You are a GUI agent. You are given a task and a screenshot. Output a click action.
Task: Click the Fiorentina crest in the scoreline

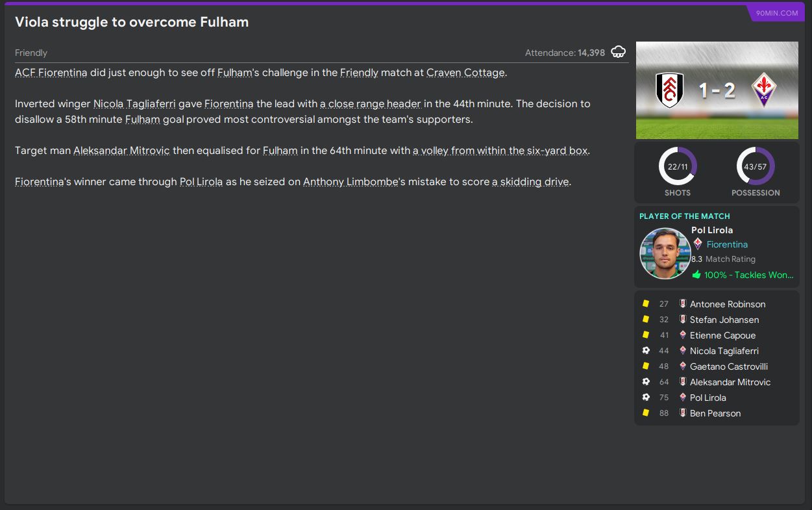[764, 90]
